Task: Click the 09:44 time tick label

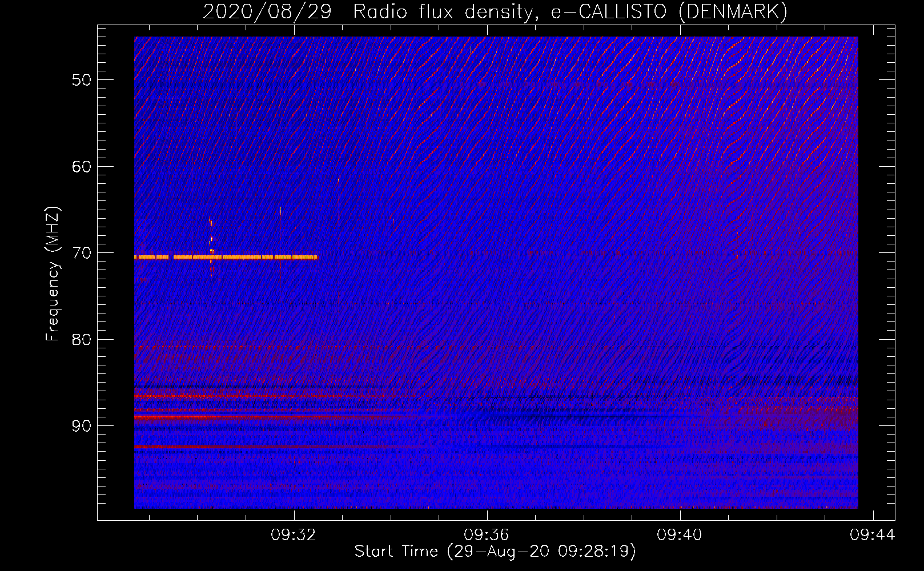Action: tap(873, 535)
